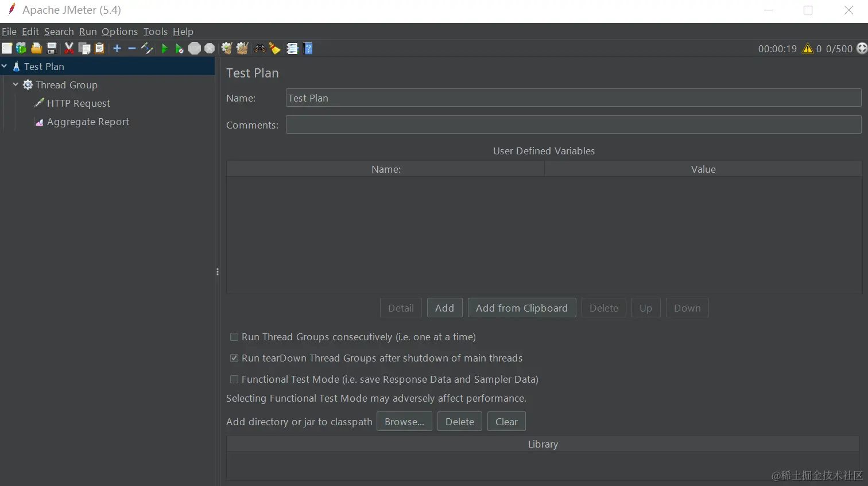
Task: Open the Templates toolbar icon
Action: point(21,49)
